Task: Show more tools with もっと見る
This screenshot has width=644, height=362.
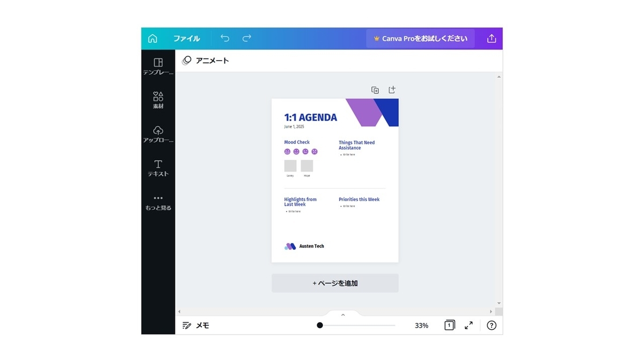Action: (x=158, y=202)
